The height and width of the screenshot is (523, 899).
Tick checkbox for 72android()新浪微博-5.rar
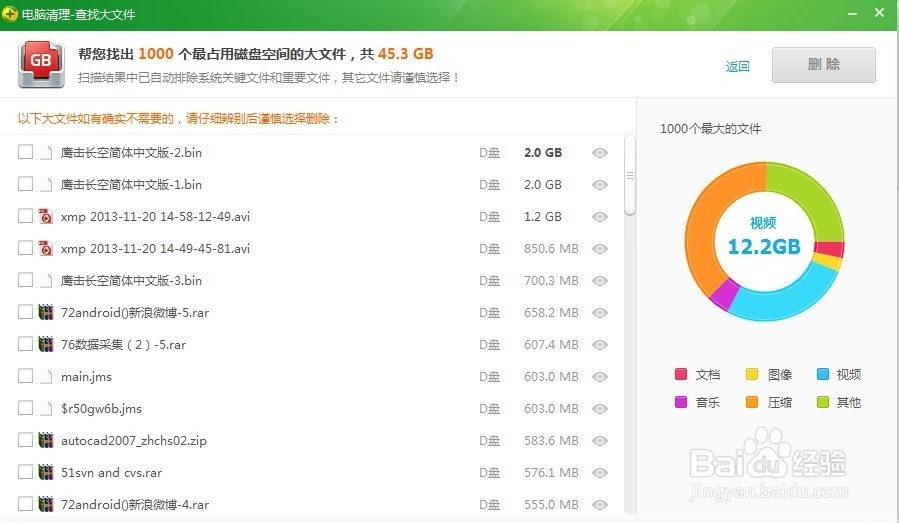click(25, 312)
